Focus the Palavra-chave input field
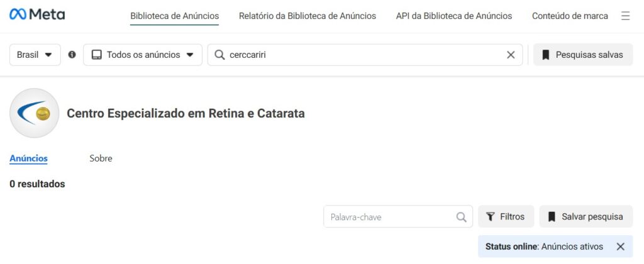 397,216
